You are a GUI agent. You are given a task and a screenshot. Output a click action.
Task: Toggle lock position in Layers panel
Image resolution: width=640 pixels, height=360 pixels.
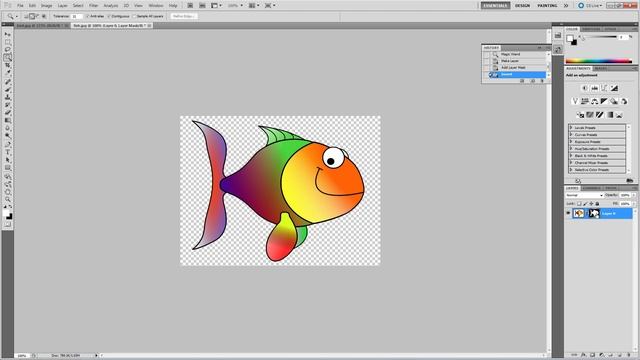(x=591, y=203)
